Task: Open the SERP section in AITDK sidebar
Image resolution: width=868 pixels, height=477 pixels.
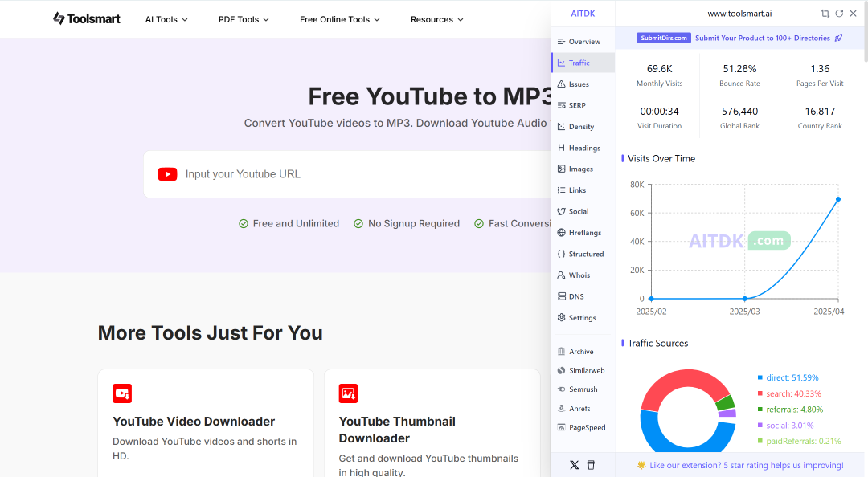Action: 583,105
